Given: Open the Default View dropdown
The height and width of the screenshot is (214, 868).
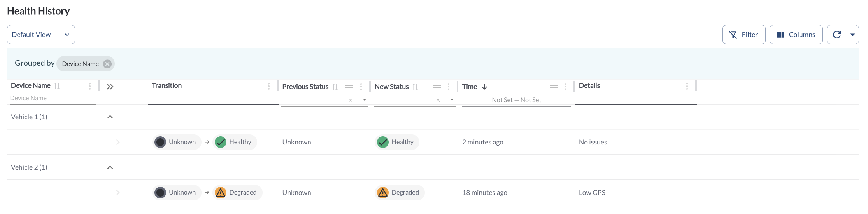Looking at the screenshot, I should click(x=41, y=35).
